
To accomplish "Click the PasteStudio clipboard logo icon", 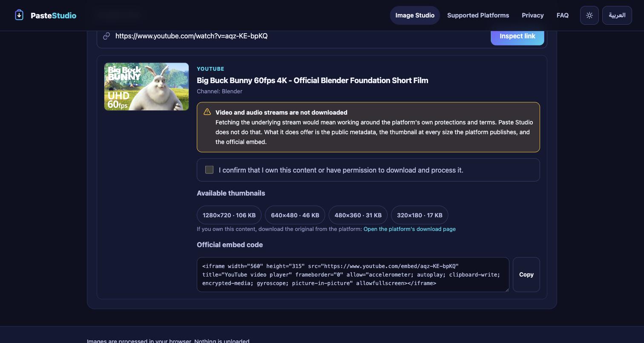I will pyautogui.click(x=19, y=15).
